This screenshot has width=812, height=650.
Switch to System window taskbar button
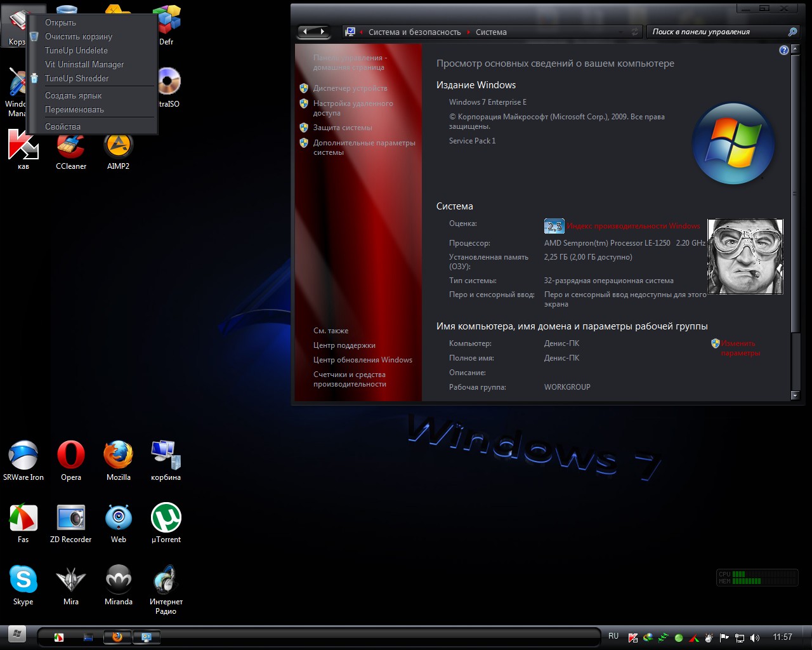pyautogui.click(x=147, y=637)
